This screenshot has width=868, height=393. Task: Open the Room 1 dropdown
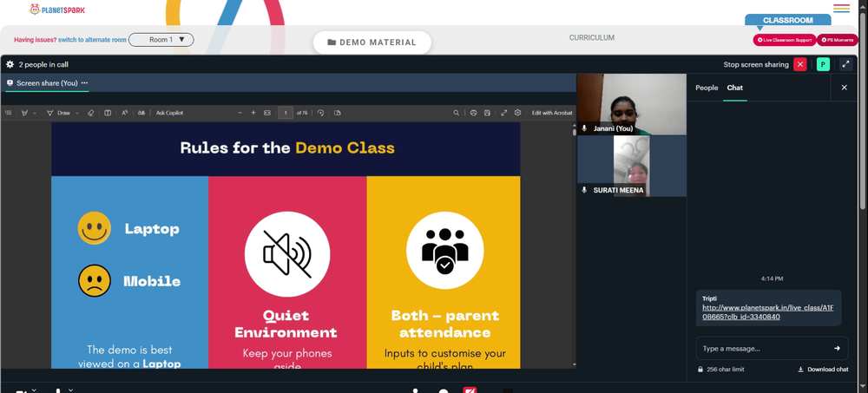[x=161, y=40]
